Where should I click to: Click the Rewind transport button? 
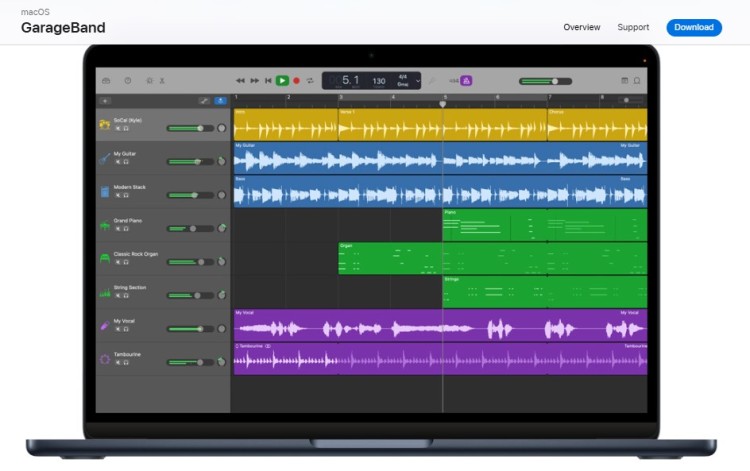point(240,81)
